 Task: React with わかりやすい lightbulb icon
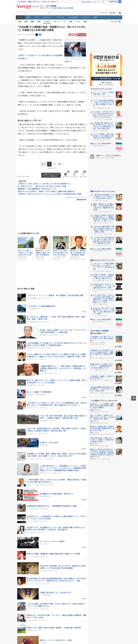(74, 174)
